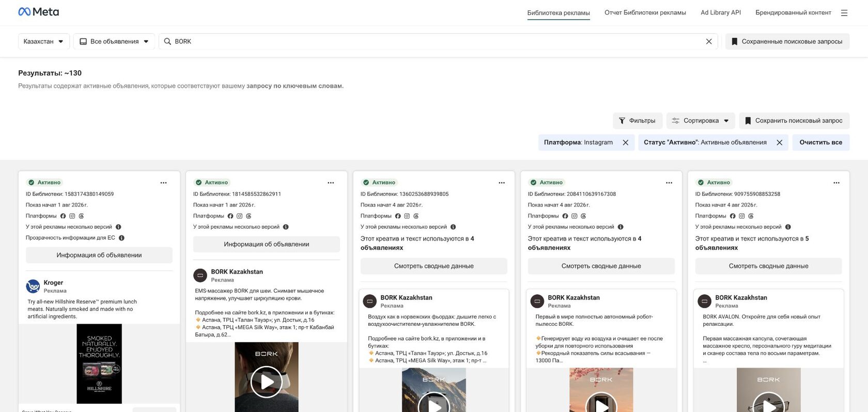
Task: Play the EMS-массажер BORK video
Action: click(x=267, y=382)
